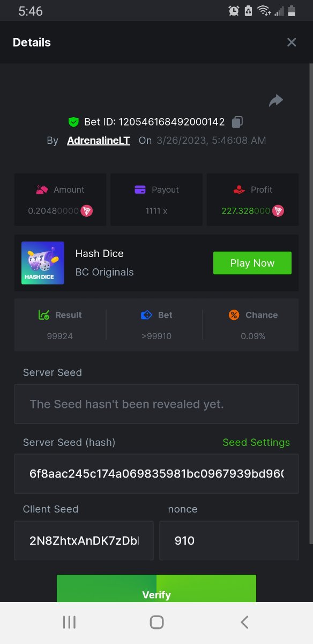Viewport: 313px width, 644px height.
Task: Tap the Android back navigation arrow
Action: tap(244, 622)
